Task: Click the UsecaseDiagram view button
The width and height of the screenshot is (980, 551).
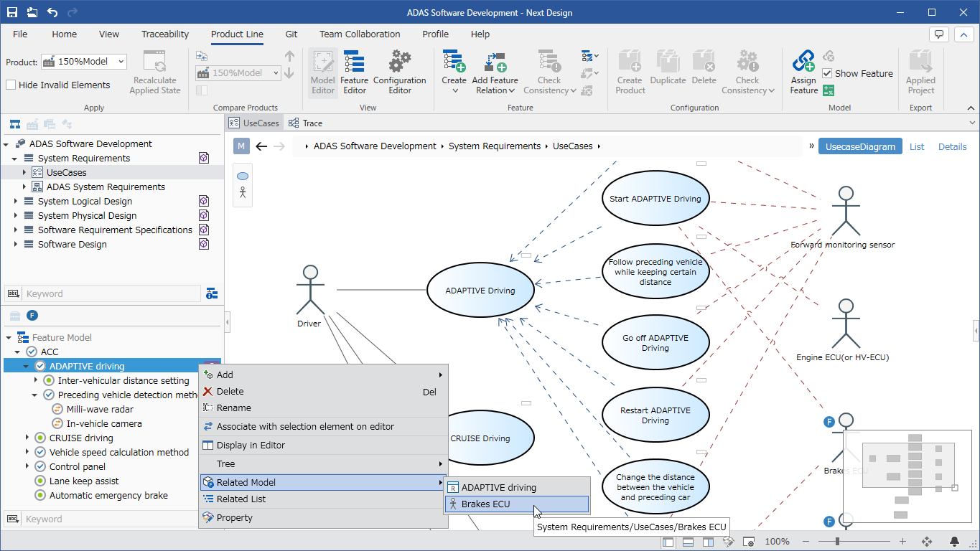Action: 861,146
